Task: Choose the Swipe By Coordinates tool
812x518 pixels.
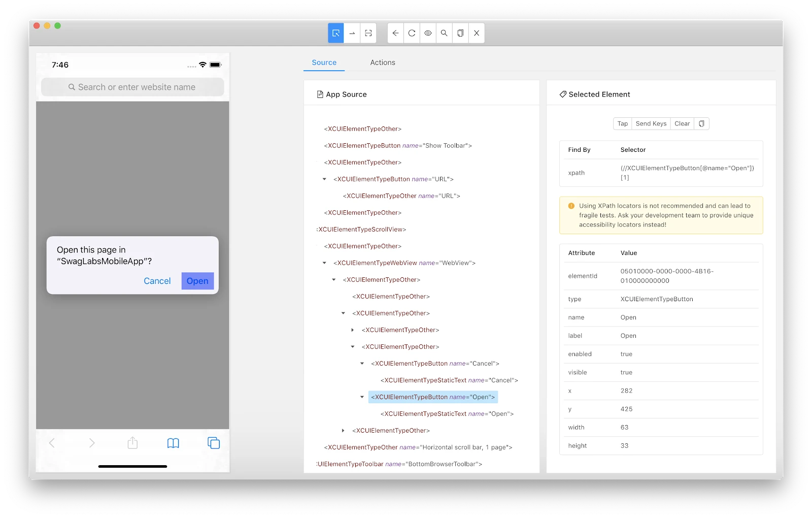Action: [352, 33]
